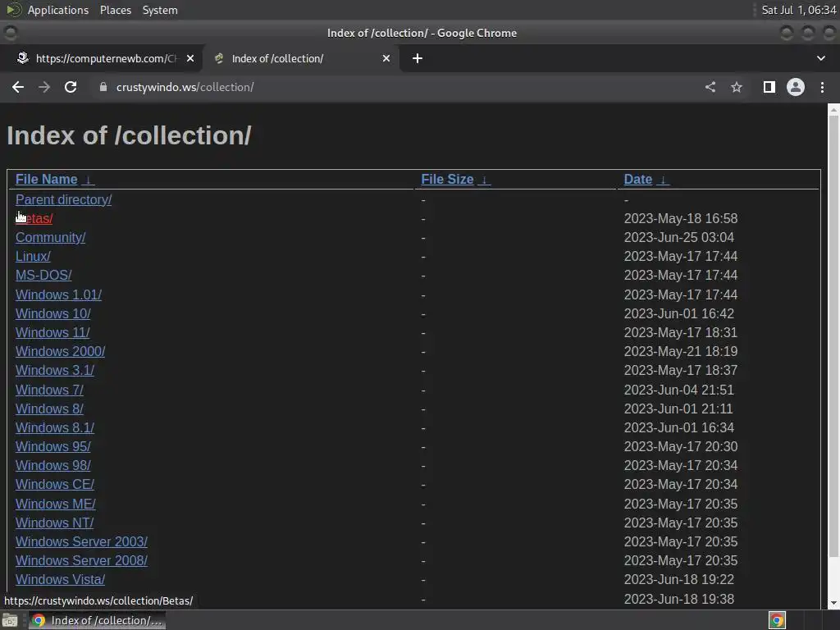Open the Community folder
Image resolution: width=840 pixels, height=630 pixels.
(x=50, y=237)
